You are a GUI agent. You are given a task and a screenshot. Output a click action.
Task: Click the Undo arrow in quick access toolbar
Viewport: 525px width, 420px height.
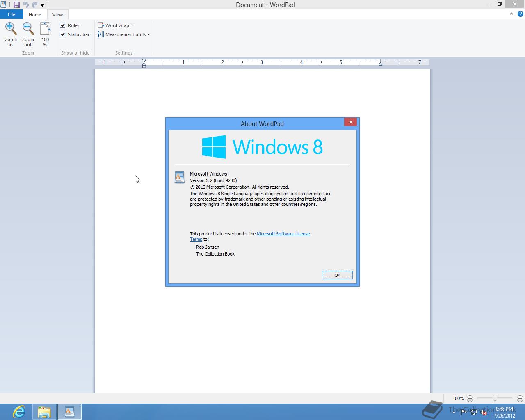[x=26, y=5]
